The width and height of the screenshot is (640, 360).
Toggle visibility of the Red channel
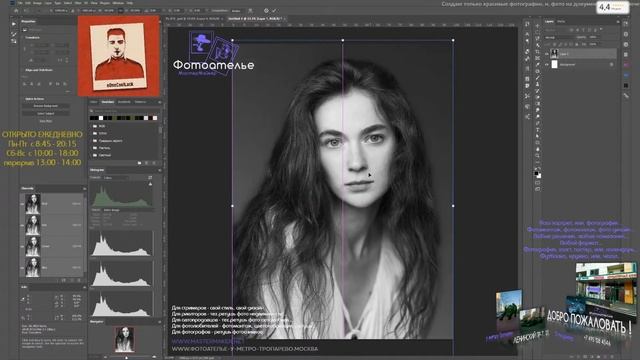(22, 224)
